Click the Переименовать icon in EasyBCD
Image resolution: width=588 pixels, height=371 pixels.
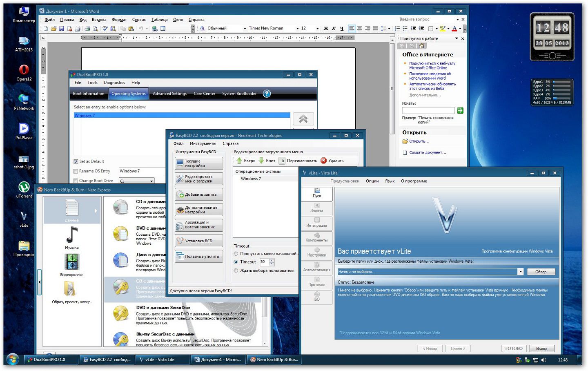click(x=282, y=161)
